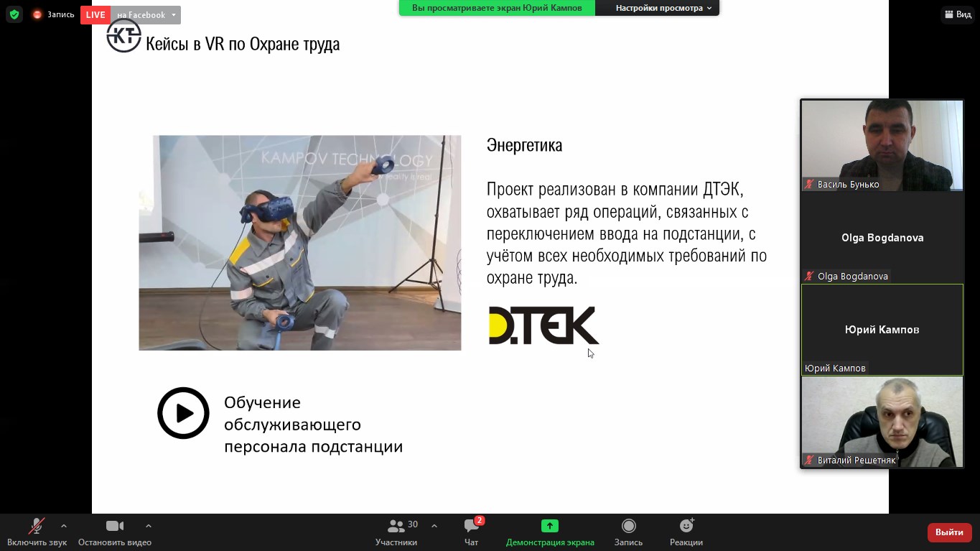This screenshot has height=551, width=980.
Task: Click the Энергетика heading on slide
Action: [524, 146]
